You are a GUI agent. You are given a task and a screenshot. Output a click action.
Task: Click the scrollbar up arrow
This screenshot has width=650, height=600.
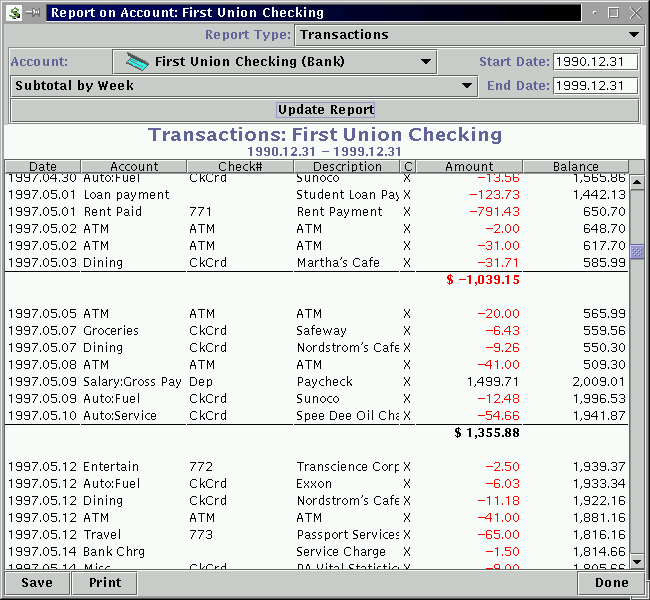(637, 182)
